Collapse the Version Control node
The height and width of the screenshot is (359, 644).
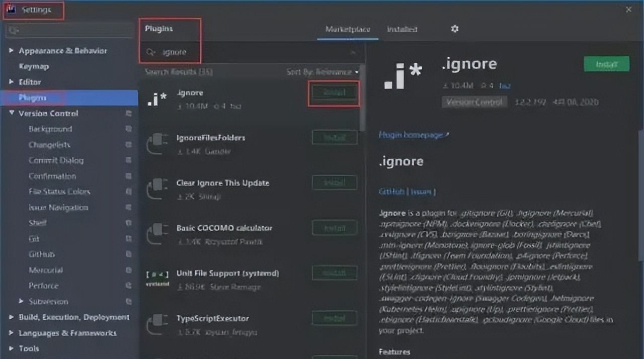pyautogui.click(x=12, y=114)
